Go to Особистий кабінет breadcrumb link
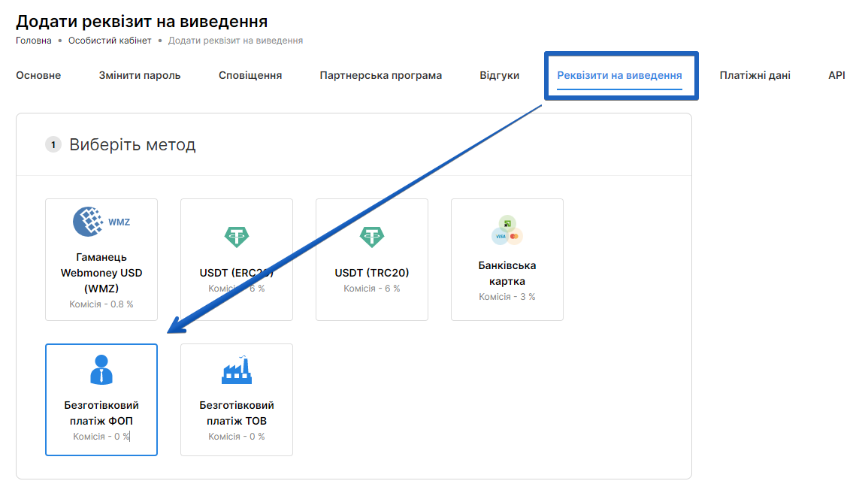The height and width of the screenshot is (490, 868). (110, 41)
